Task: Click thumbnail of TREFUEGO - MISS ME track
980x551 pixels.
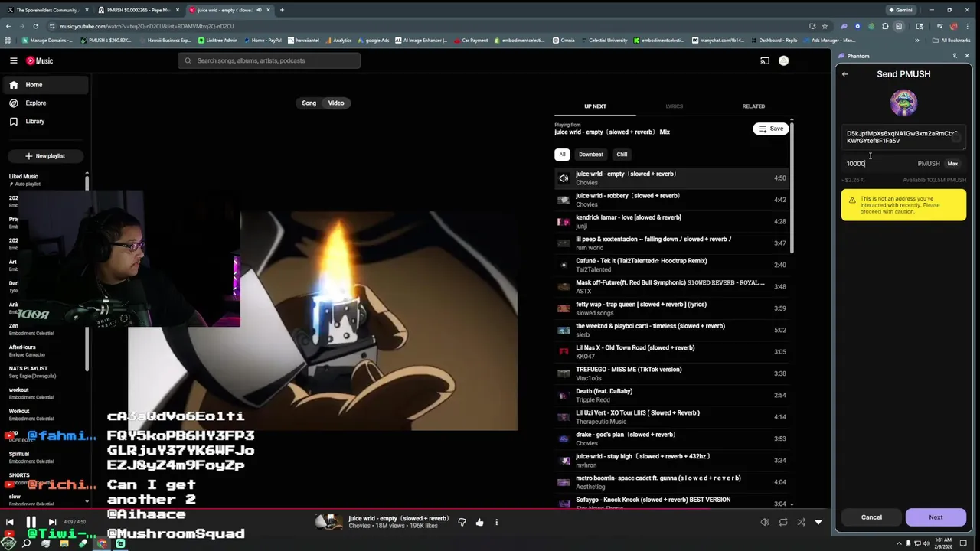Action: (x=563, y=373)
